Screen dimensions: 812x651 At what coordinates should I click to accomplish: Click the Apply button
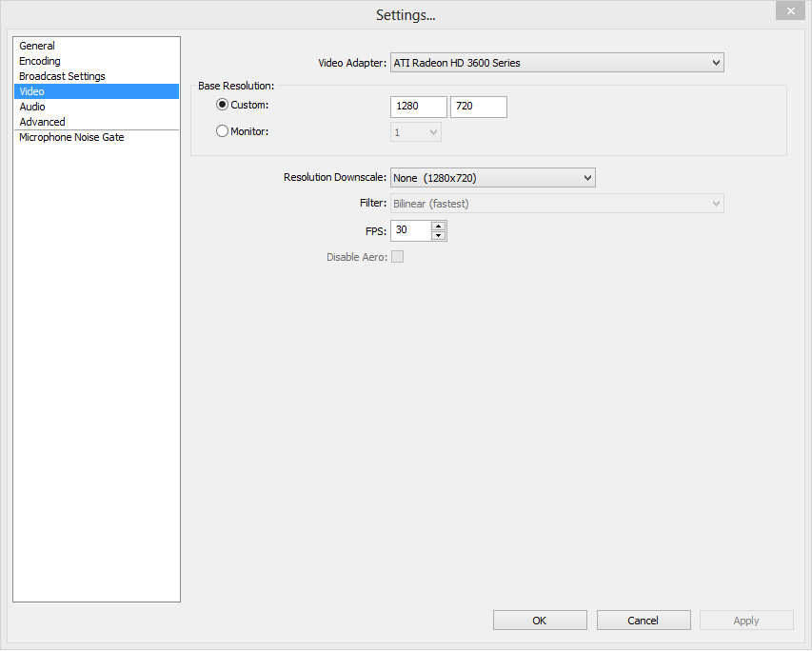pos(746,621)
